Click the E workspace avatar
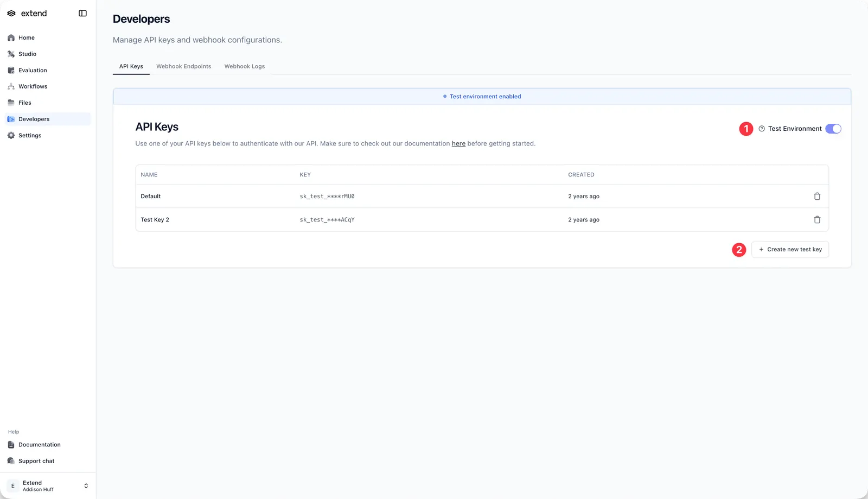The width and height of the screenshot is (868, 499). tap(13, 486)
